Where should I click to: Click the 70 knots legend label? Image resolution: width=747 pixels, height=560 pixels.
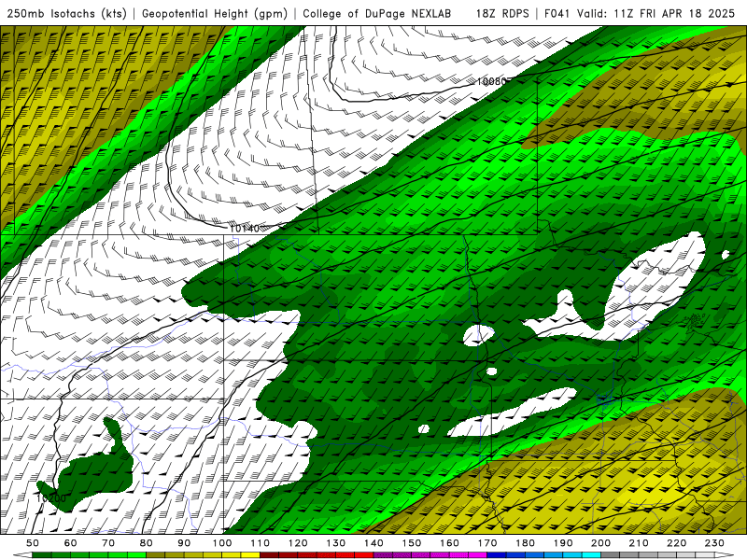pyautogui.click(x=108, y=543)
